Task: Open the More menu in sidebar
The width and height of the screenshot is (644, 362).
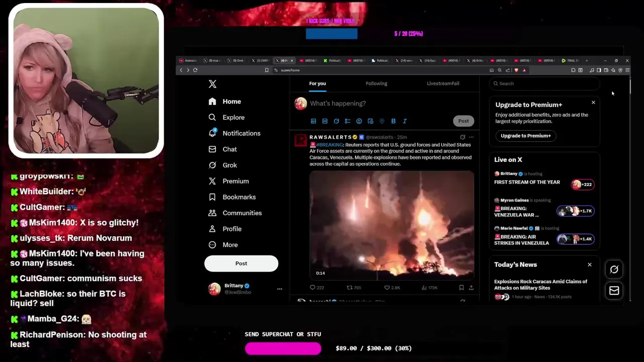Action: (223, 245)
